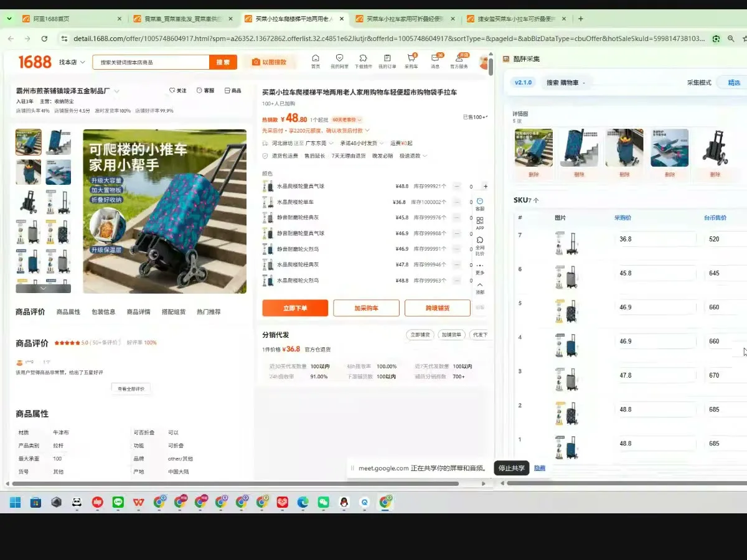Expand 先采后付 payment details chevron
Viewport: 747px width, 560px height.
[367, 131]
